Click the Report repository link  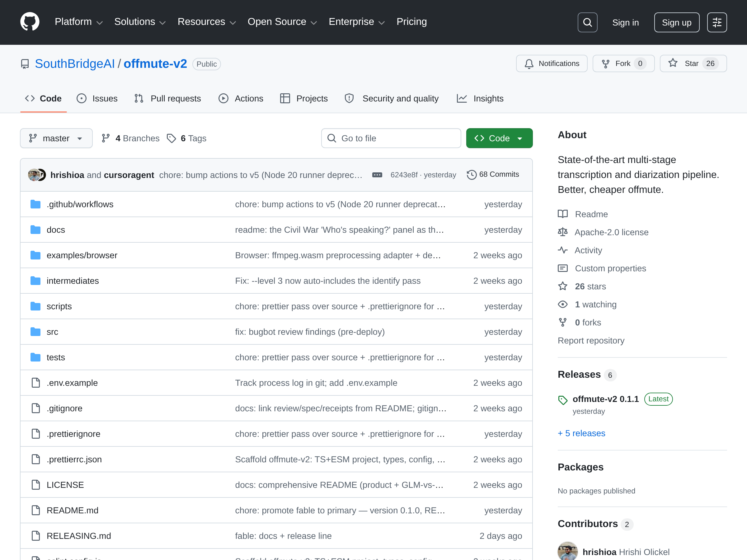[x=591, y=340]
